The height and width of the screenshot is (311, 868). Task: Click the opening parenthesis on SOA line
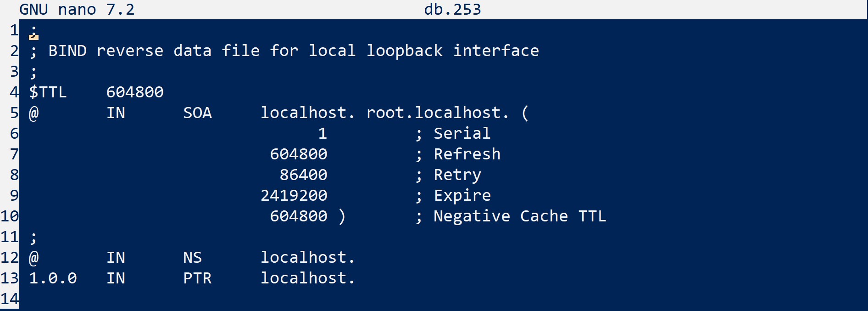click(525, 113)
